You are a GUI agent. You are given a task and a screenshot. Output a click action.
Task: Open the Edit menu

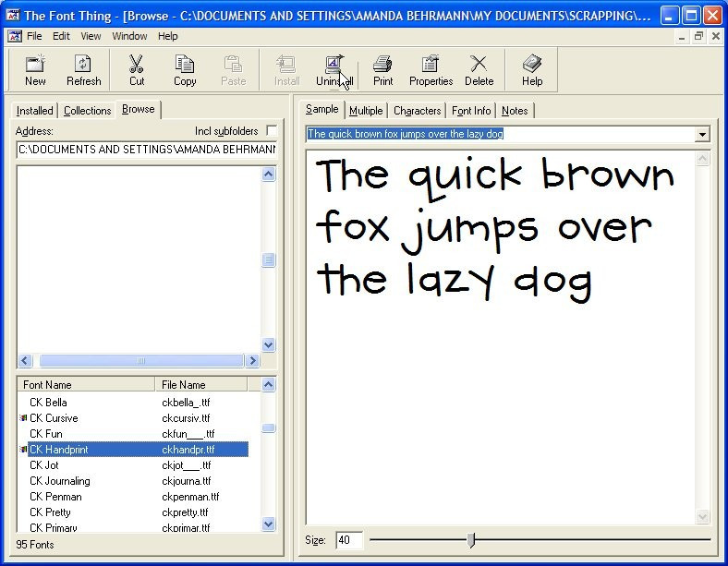pyautogui.click(x=61, y=36)
